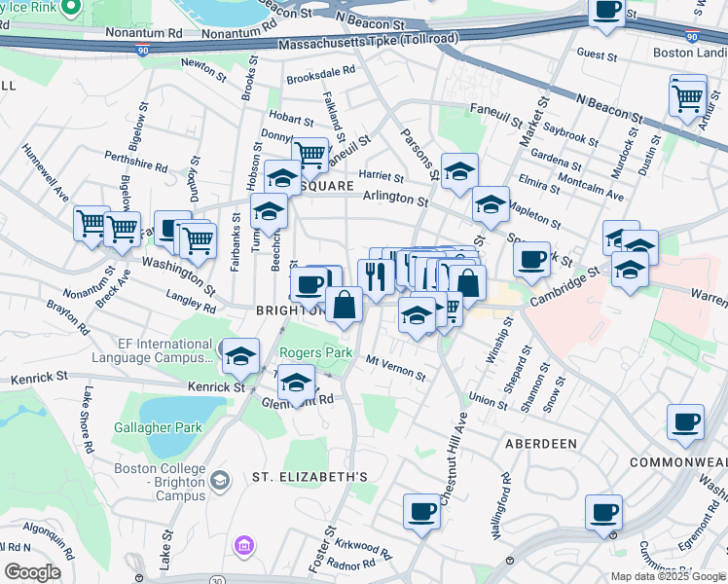Click the Kirkwood Rd street label
This screenshot has height=584, width=728.
tap(364, 548)
